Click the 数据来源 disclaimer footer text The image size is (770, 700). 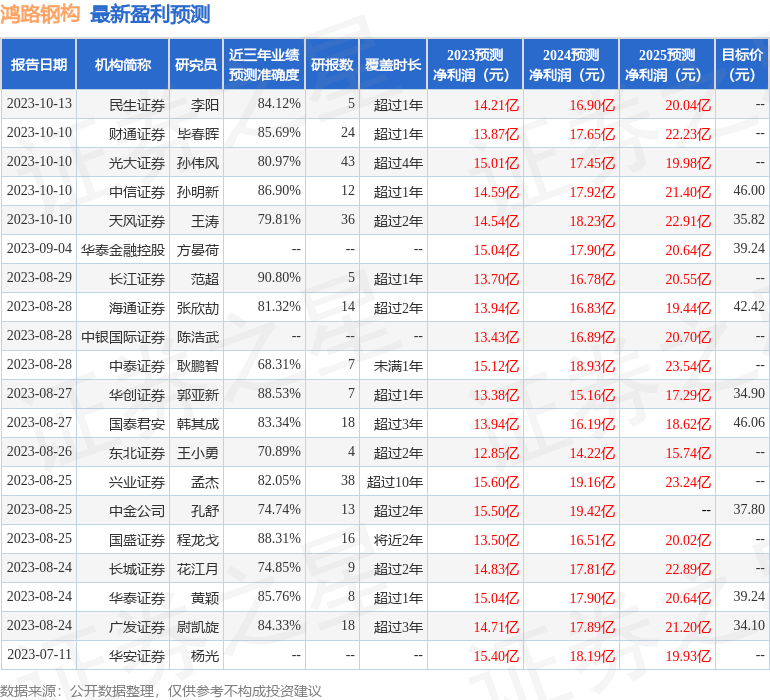click(161, 690)
